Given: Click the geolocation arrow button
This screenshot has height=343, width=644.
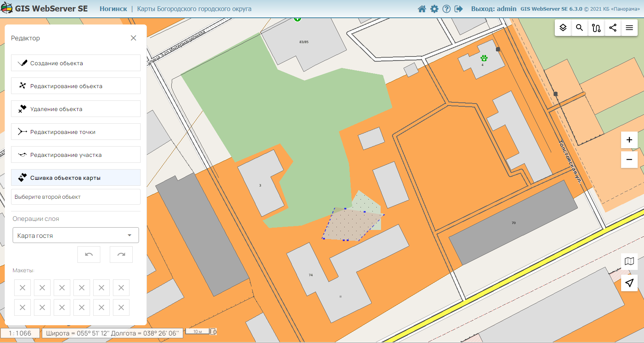Looking at the screenshot, I should pyautogui.click(x=629, y=283).
